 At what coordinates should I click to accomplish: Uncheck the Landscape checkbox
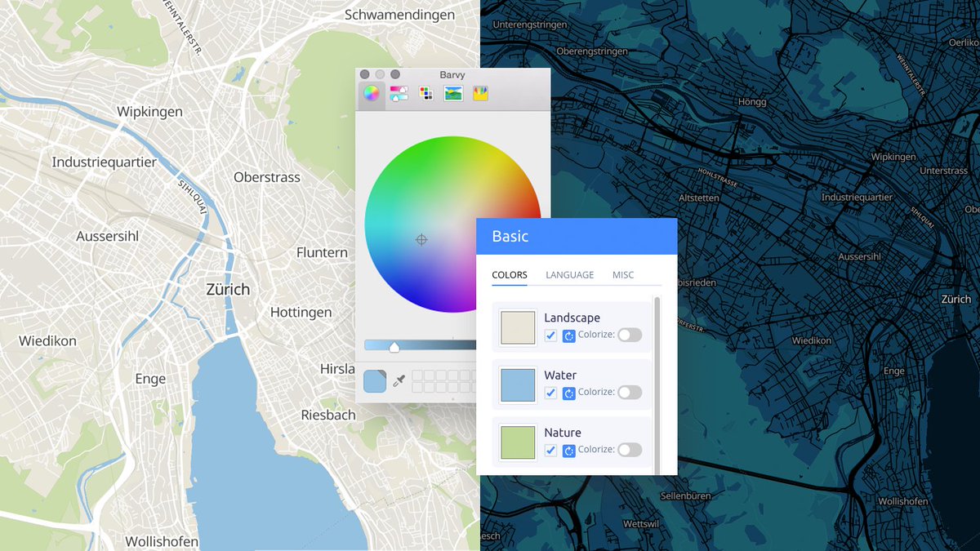click(551, 335)
